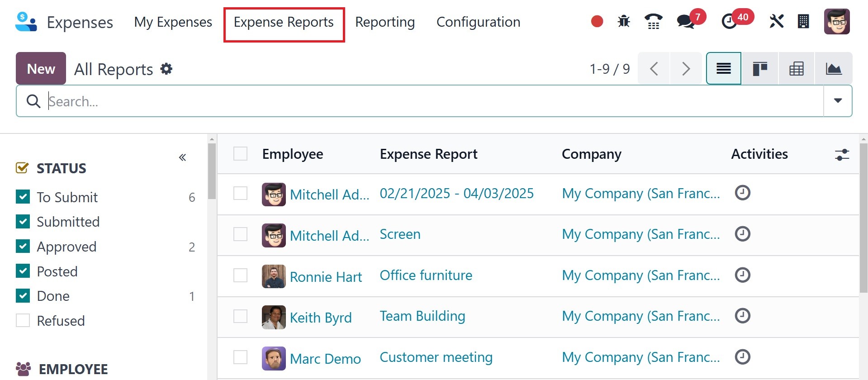
Task: Select the Ronnie Hart row checkbox
Action: coord(240,275)
